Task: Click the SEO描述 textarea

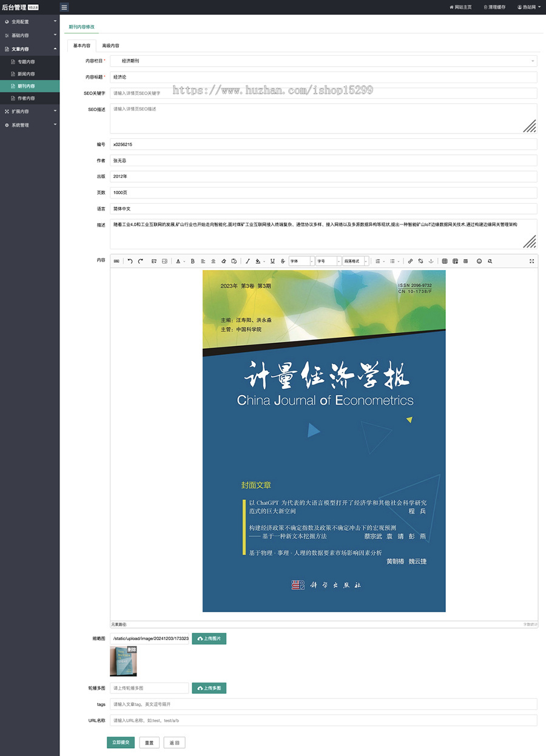Action: tap(323, 118)
